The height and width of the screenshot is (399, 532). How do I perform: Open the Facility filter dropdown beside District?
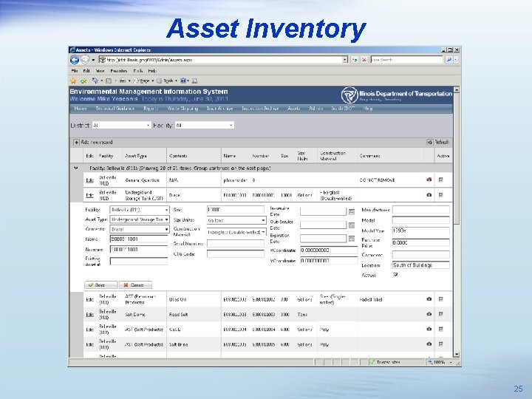pos(204,125)
